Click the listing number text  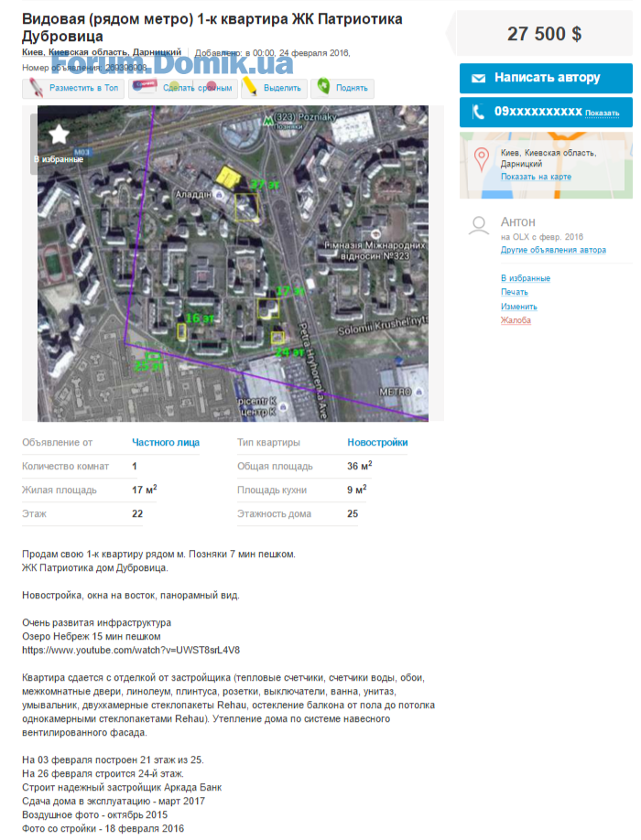[x=84, y=68]
